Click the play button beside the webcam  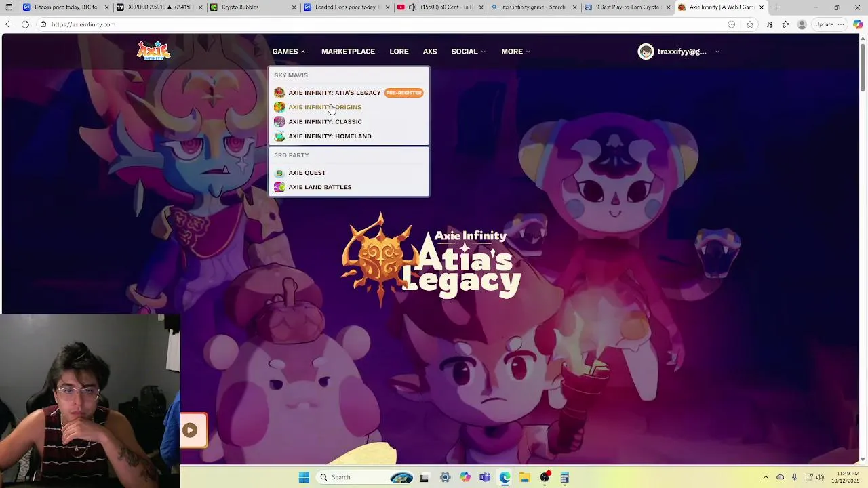(x=191, y=430)
